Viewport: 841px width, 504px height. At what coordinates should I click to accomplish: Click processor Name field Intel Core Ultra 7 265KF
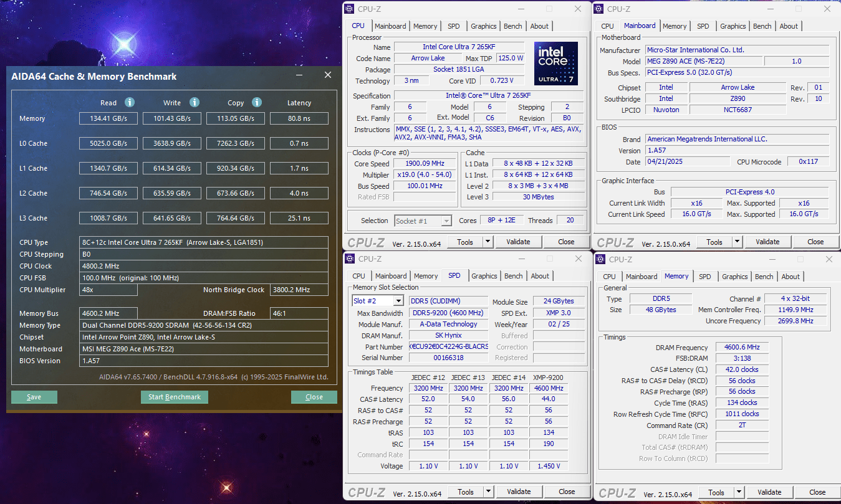tap(459, 47)
